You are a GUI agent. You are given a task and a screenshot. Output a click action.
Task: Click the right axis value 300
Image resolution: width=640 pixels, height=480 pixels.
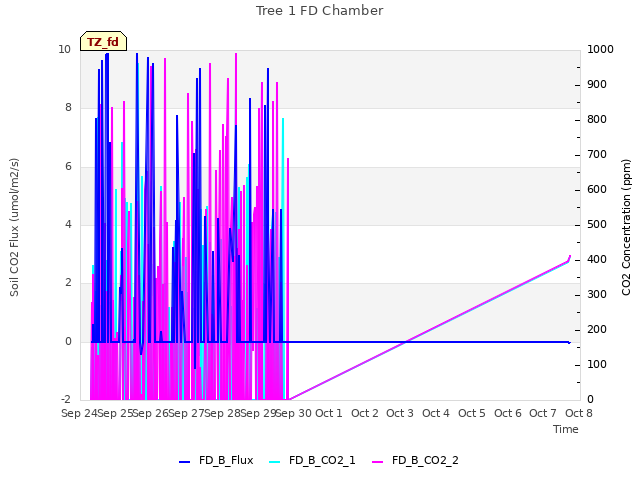pyautogui.click(x=597, y=294)
